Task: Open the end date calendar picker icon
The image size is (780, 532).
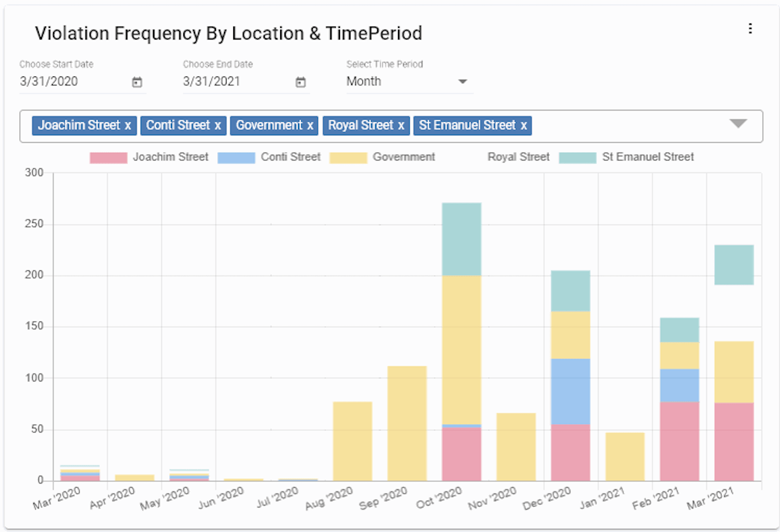Action: tap(300, 81)
